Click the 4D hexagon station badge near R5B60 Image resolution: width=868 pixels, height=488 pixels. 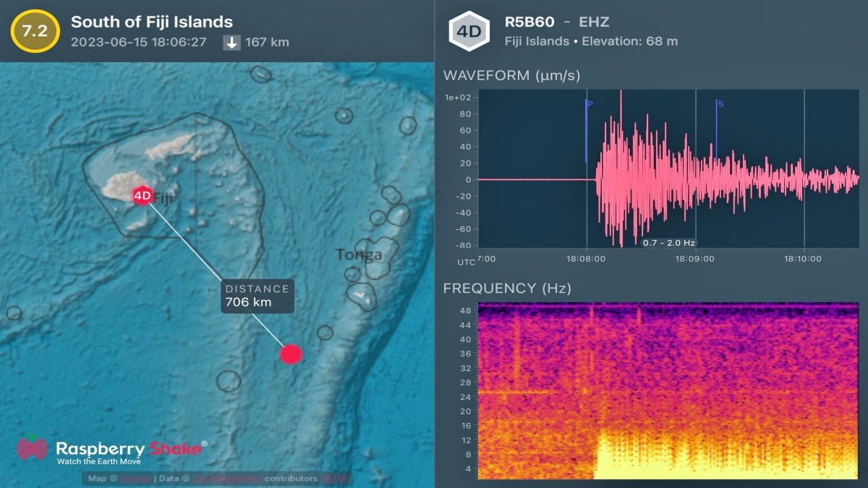click(469, 32)
